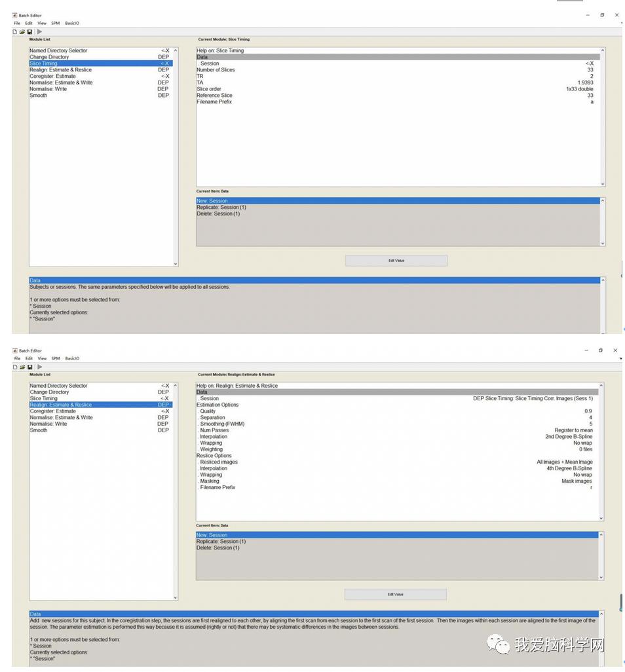Click up arrow of Slice Timing parameters scrollbar
Image resolution: width=625 pixels, height=672 pixels.
click(603, 50)
